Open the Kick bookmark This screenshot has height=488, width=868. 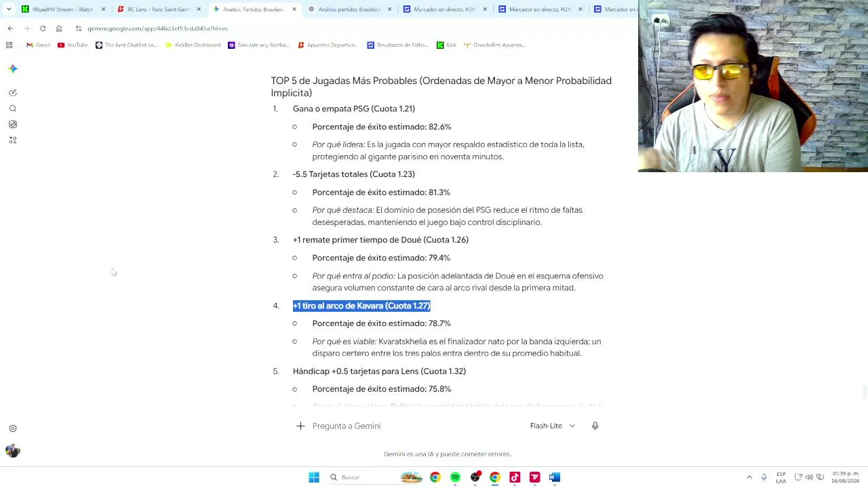[x=446, y=45]
